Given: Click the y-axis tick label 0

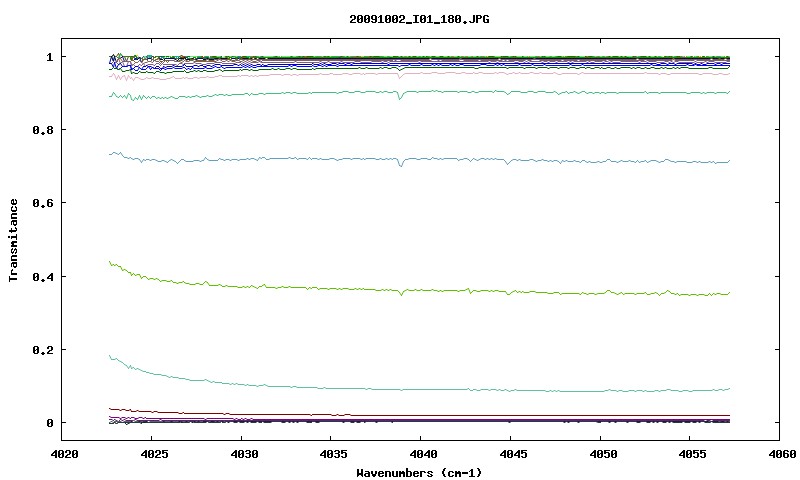Looking at the screenshot, I should coord(49,423).
